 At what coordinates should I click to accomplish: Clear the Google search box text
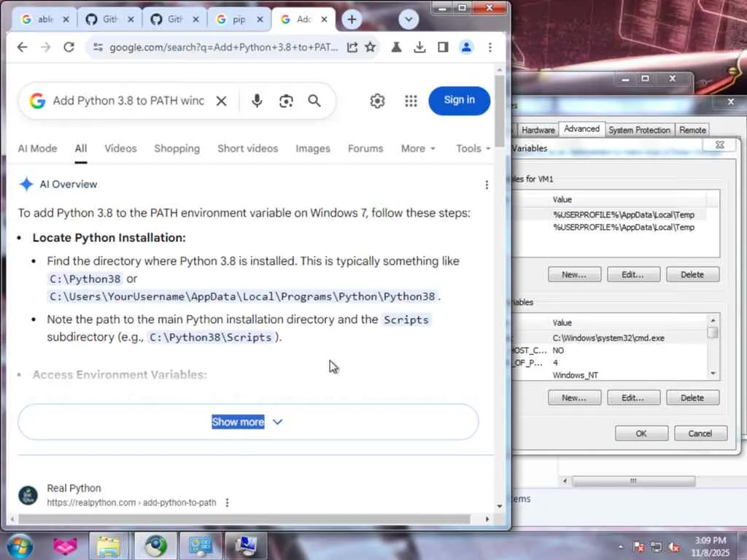click(x=221, y=101)
